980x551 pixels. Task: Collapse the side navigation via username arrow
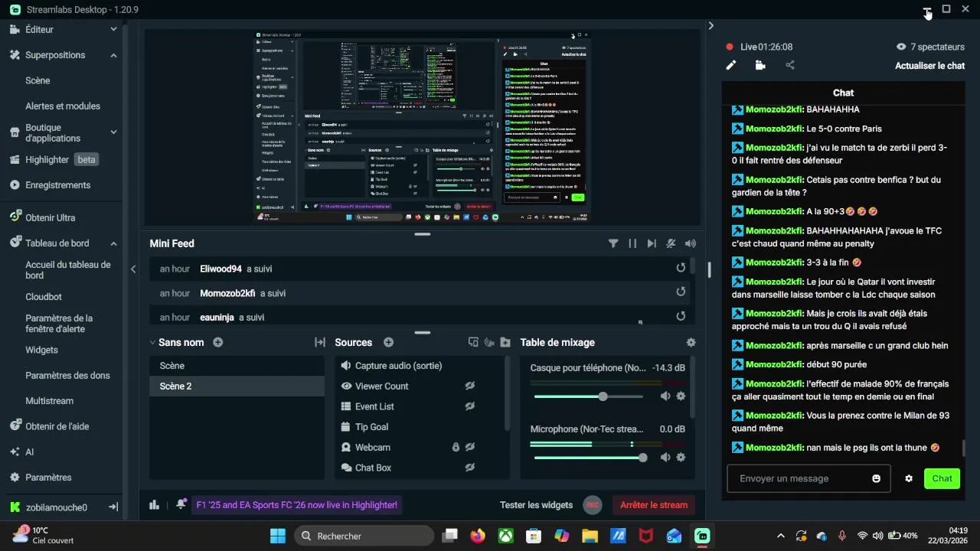pyautogui.click(x=113, y=507)
